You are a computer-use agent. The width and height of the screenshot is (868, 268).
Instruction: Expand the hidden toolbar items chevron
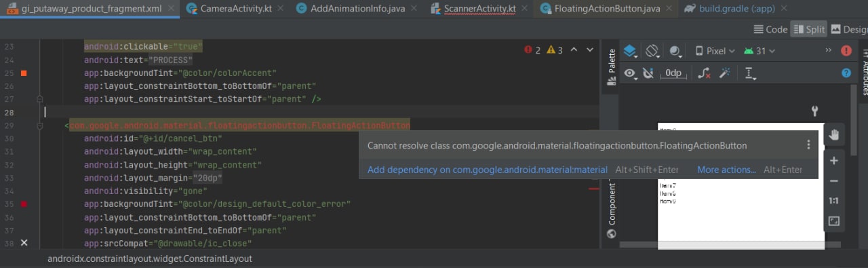[828, 50]
